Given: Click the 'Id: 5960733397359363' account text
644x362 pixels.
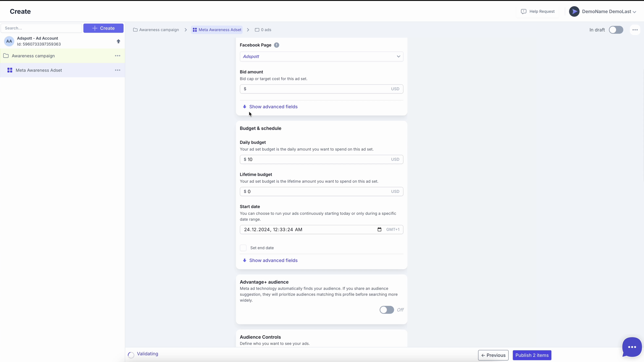Looking at the screenshot, I should [x=39, y=44].
